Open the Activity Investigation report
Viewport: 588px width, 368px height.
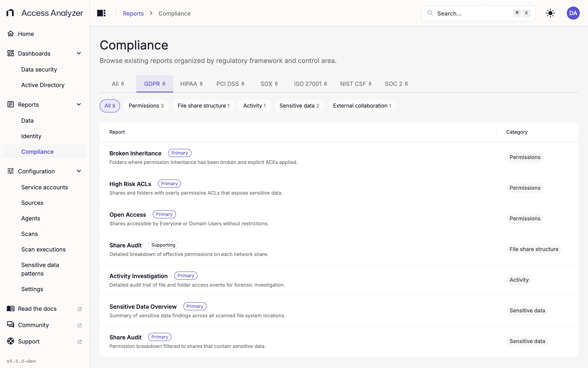(x=138, y=276)
